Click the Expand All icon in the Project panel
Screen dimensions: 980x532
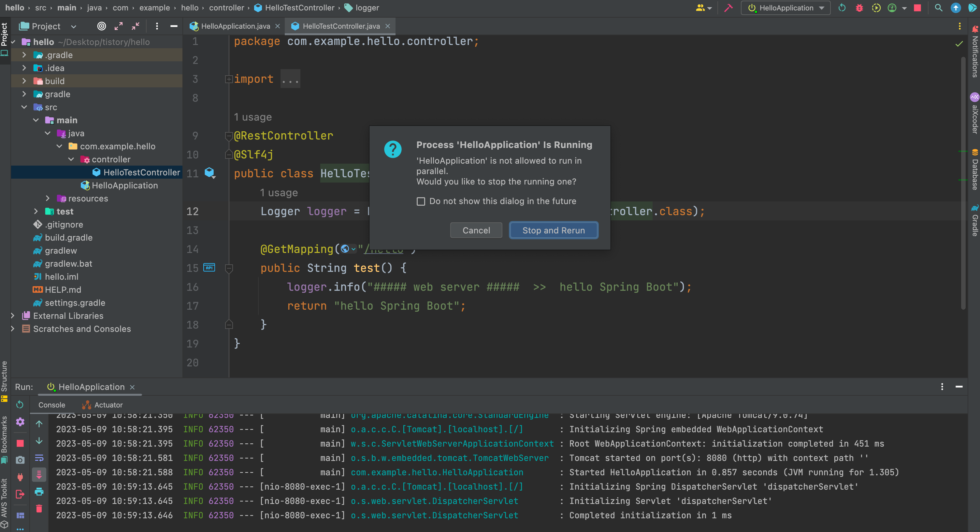point(118,26)
